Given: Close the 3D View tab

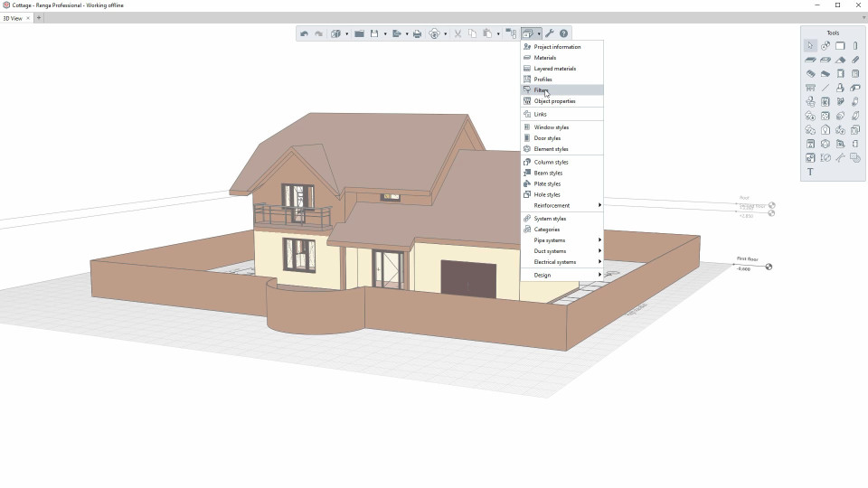Looking at the screenshot, I should point(28,18).
